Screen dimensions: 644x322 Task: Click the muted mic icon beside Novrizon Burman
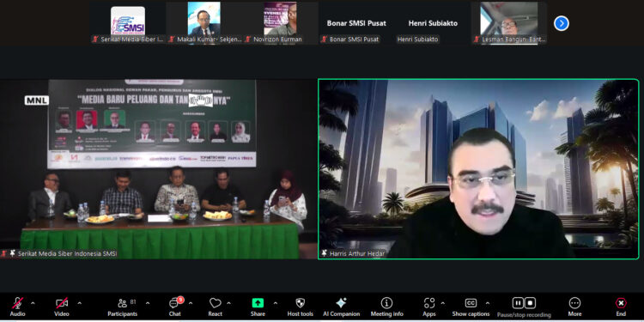pyautogui.click(x=247, y=39)
